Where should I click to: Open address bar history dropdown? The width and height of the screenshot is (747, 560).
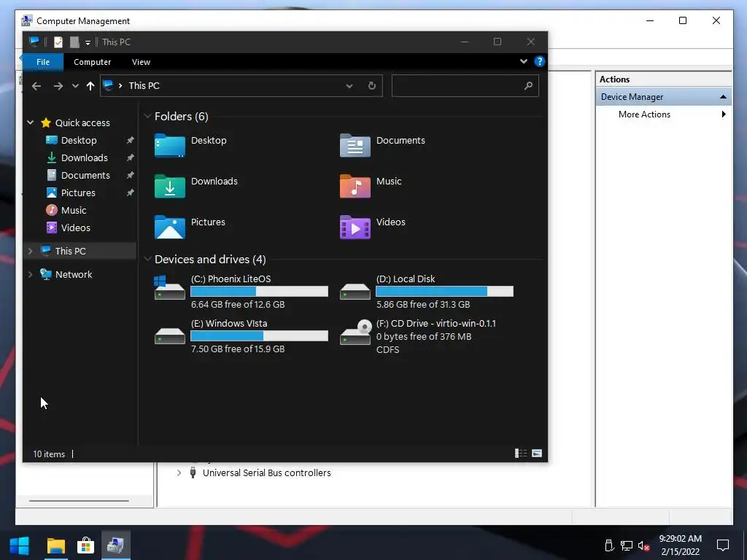click(x=349, y=86)
